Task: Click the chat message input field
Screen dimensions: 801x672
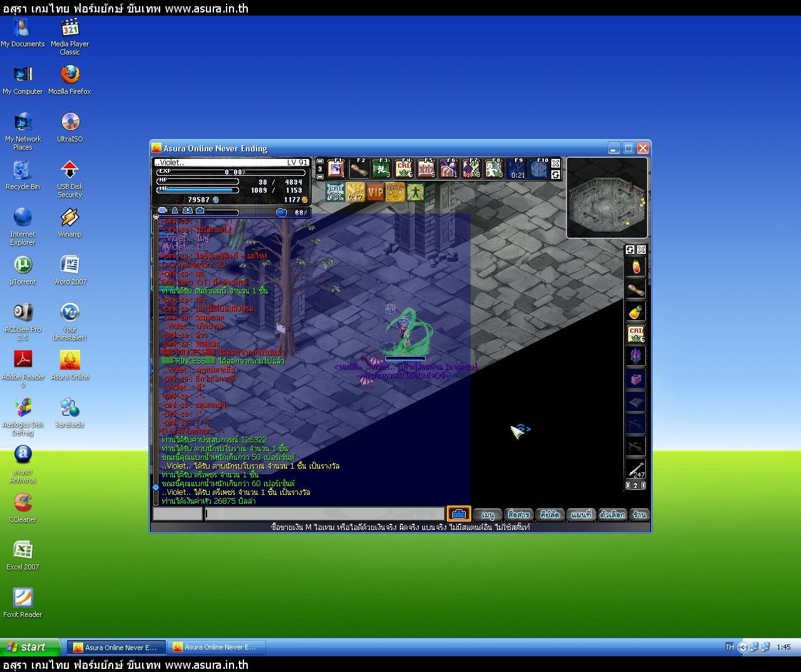Action: click(x=325, y=514)
